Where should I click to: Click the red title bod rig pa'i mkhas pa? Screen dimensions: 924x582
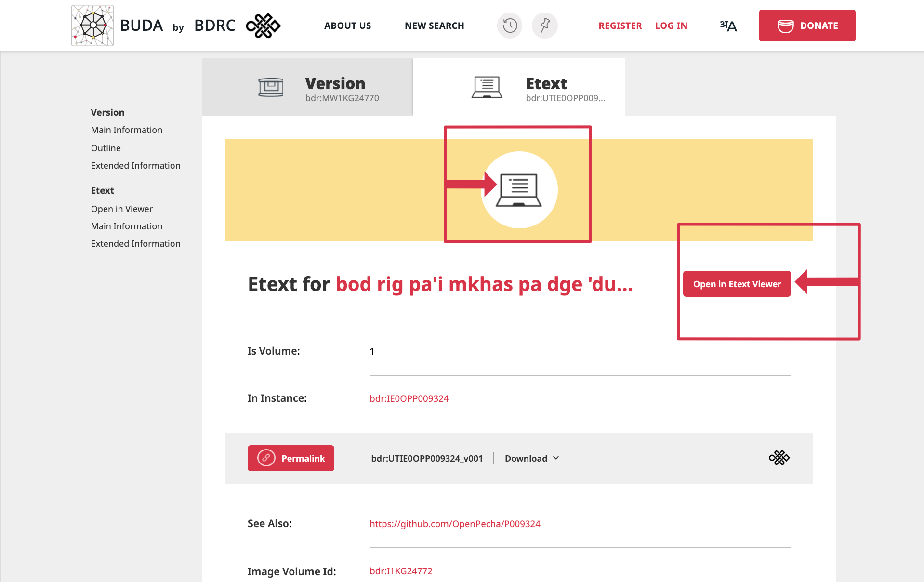tap(484, 284)
